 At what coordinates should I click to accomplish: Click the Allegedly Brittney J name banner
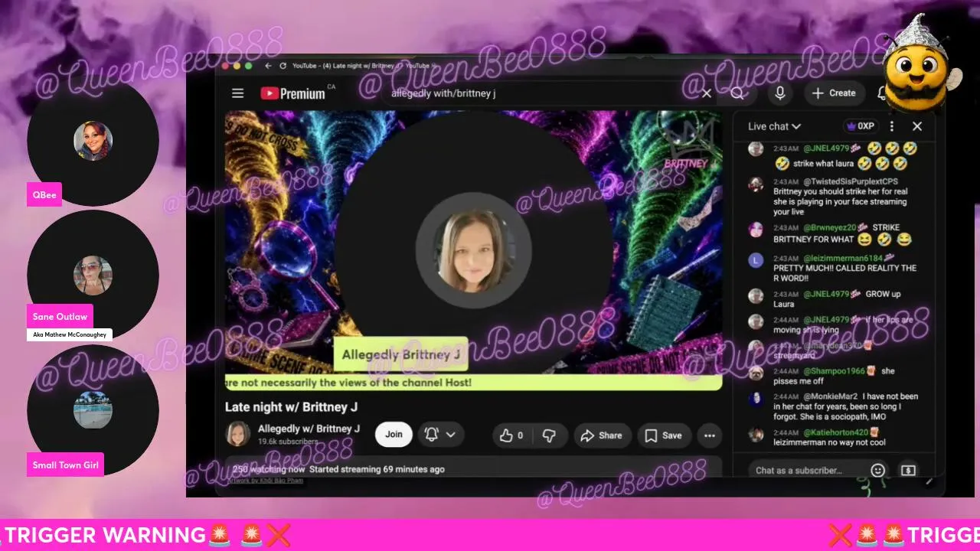(400, 355)
